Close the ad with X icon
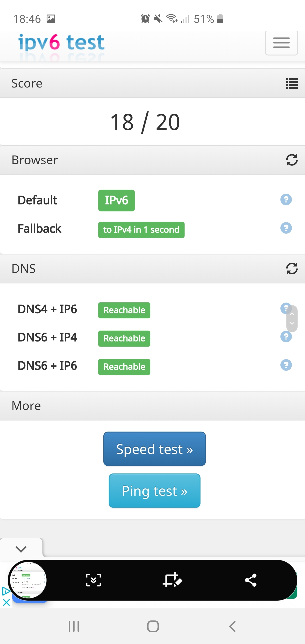The image size is (305, 644). point(6,602)
